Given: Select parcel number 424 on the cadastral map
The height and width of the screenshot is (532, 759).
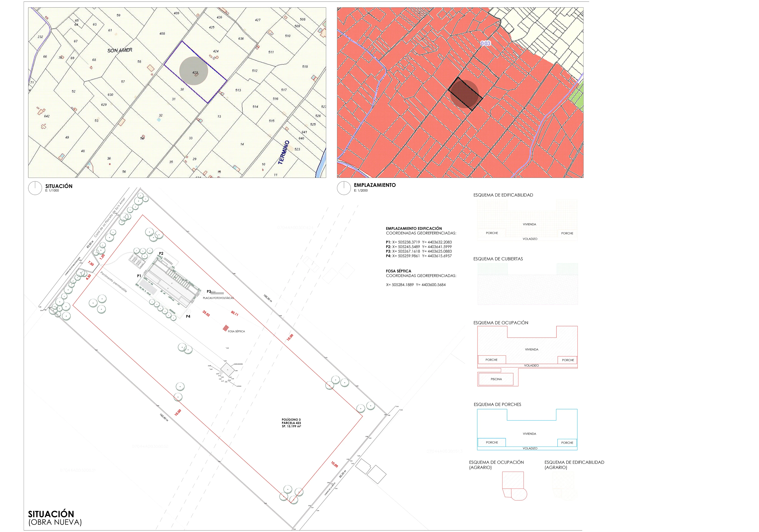Looking at the screenshot, I should 216,51.
